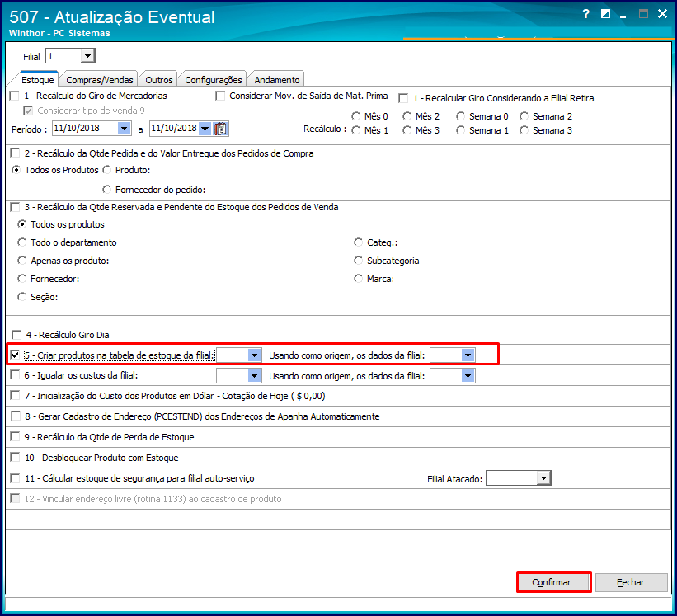Image resolution: width=677 pixels, height=616 pixels.
Task: Go to the Configurações tab
Action: pyautogui.click(x=214, y=80)
